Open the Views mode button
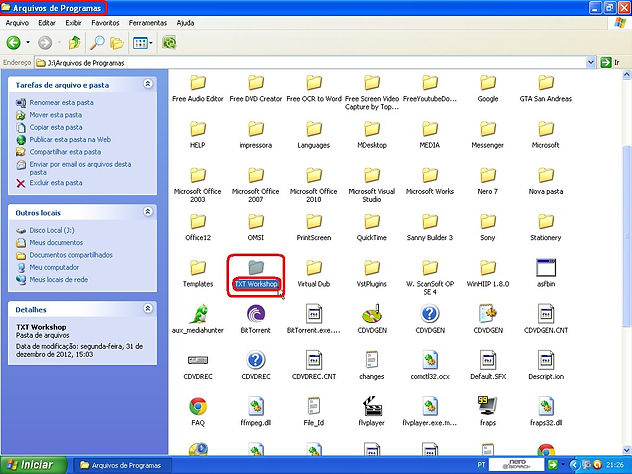This screenshot has width=632, height=474. (x=140, y=43)
